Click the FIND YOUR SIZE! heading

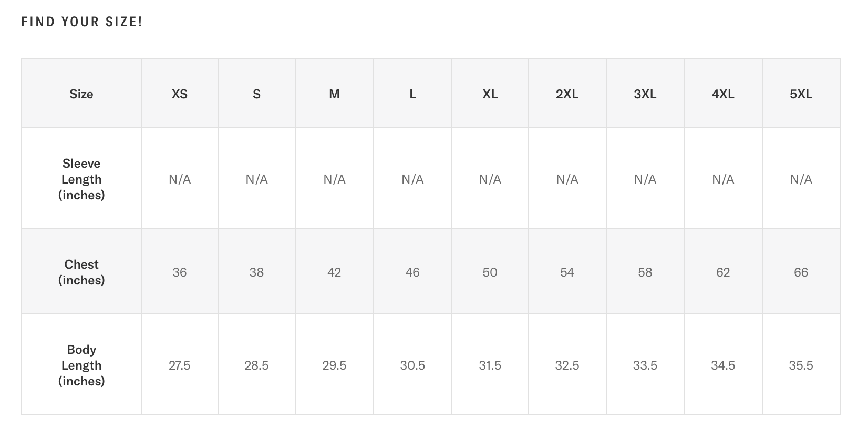(x=82, y=22)
